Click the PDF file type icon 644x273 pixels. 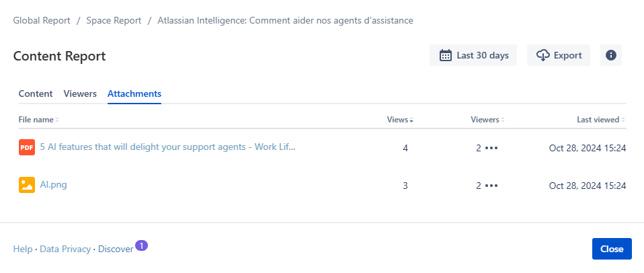[27, 147]
